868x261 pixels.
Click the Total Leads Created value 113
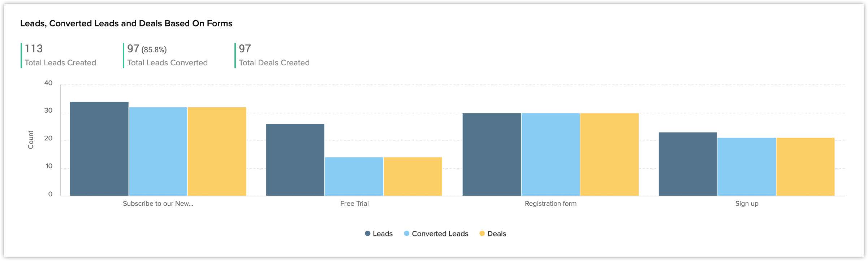(34, 49)
